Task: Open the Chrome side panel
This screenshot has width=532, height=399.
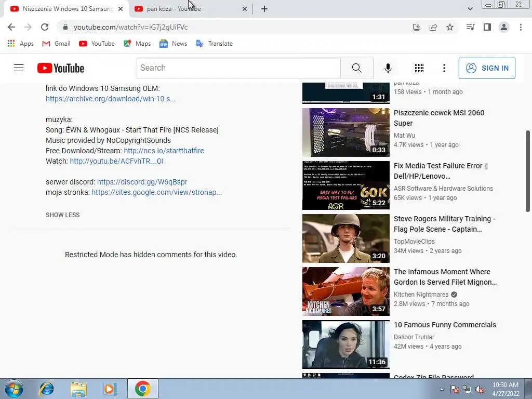Action: (487, 27)
